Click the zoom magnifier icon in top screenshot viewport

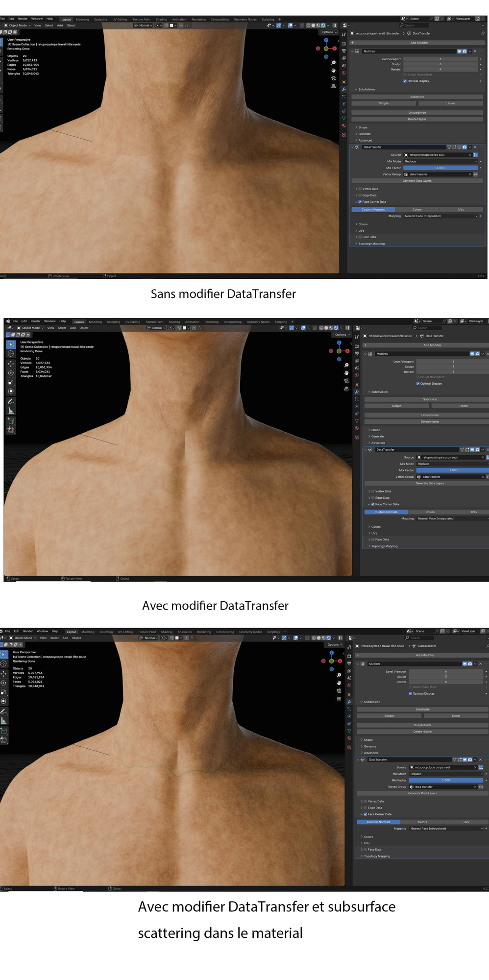tap(333, 63)
